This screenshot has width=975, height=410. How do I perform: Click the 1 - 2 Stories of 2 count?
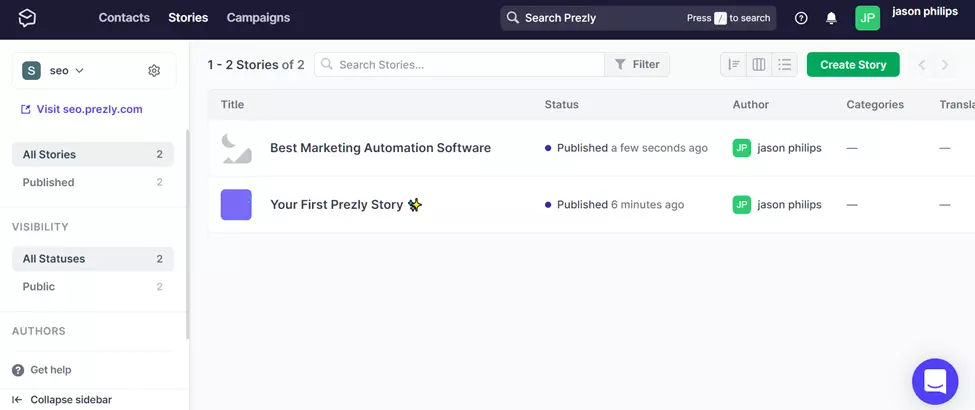point(256,65)
